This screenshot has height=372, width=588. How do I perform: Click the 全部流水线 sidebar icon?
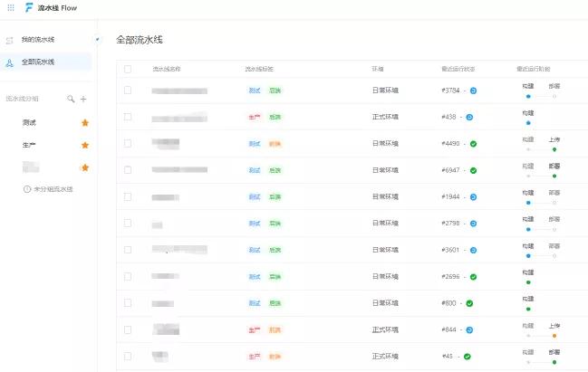coord(10,63)
